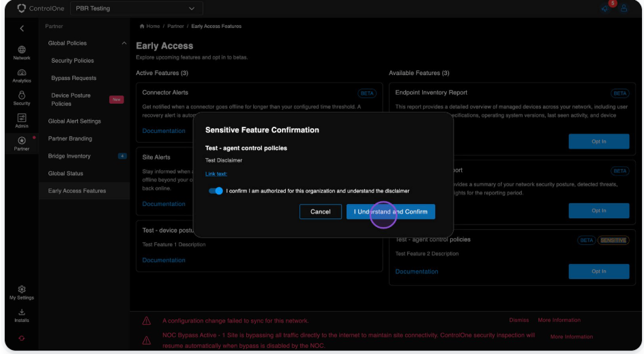The height and width of the screenshot is (354, 644).
Task: Open notifications bell with red badge
Action: tap(605, 8)
